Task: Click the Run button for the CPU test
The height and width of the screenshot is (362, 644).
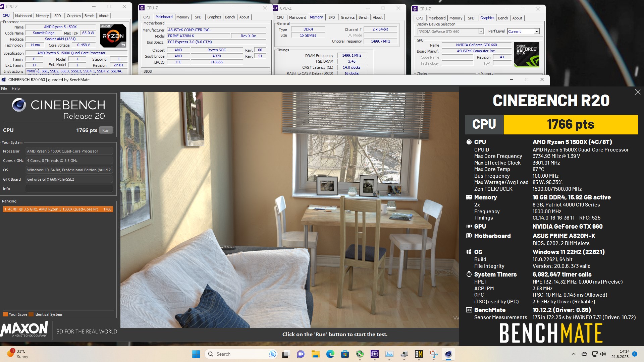Action: (x=106, y=130)
